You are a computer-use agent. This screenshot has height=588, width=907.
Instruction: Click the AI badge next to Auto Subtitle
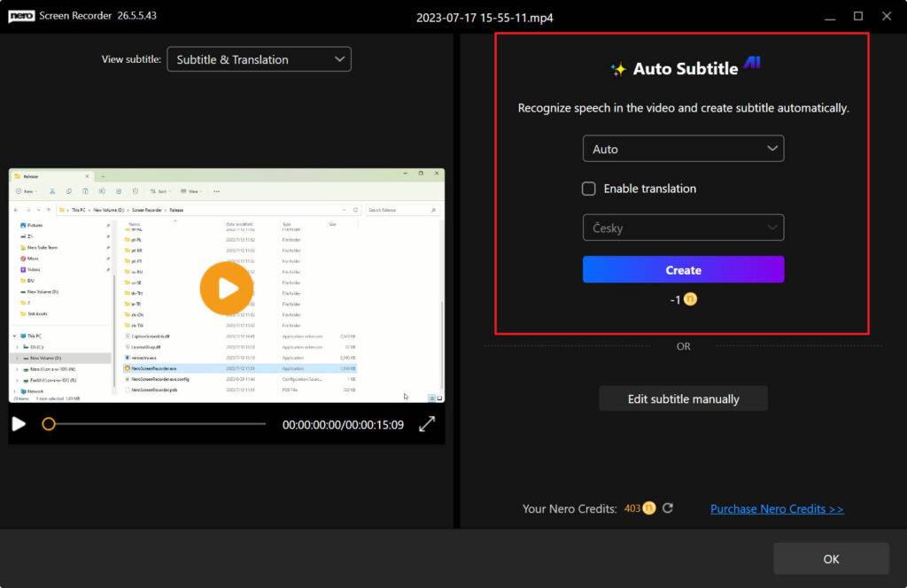coord(752,64)
